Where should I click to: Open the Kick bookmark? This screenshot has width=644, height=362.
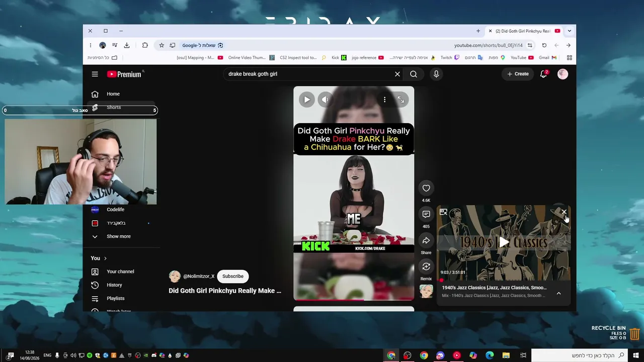tap(339, 58)
